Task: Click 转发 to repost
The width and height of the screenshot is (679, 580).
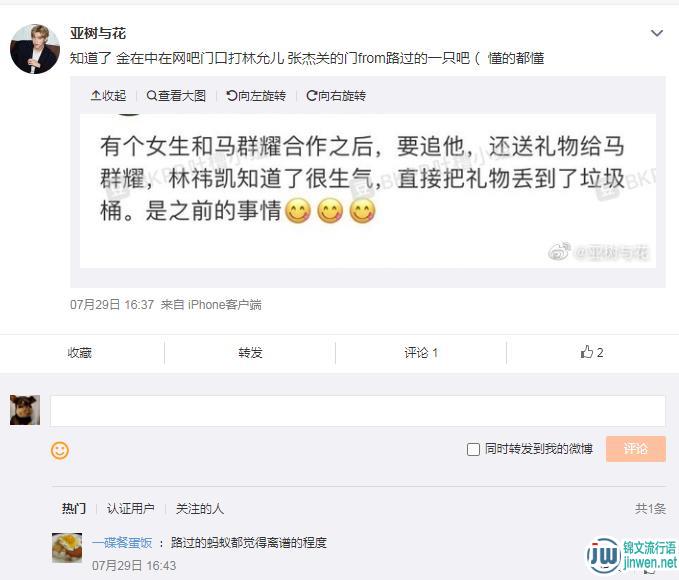Action: (x=250, y=353)
